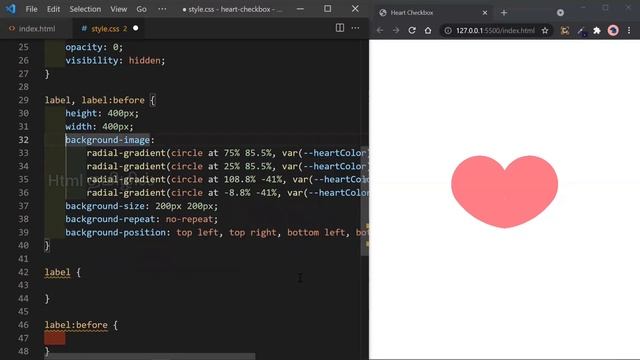The image size is (640, 360).
Task: Click 'label, label:before {' on line 29
Action: pos(100,100)
